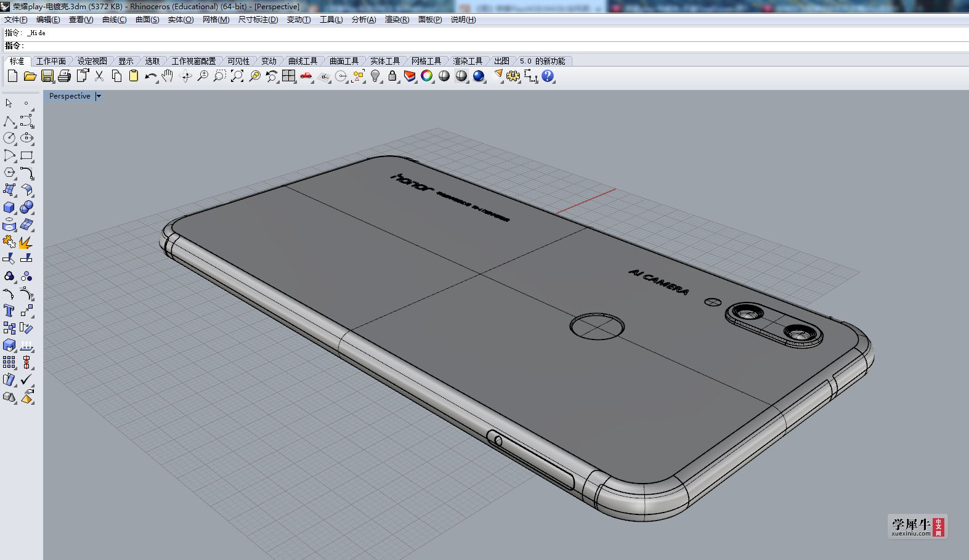This screenshot has width=969, height=560.
Task: Click the Paste clipboard icon
Action: [134, 76]
